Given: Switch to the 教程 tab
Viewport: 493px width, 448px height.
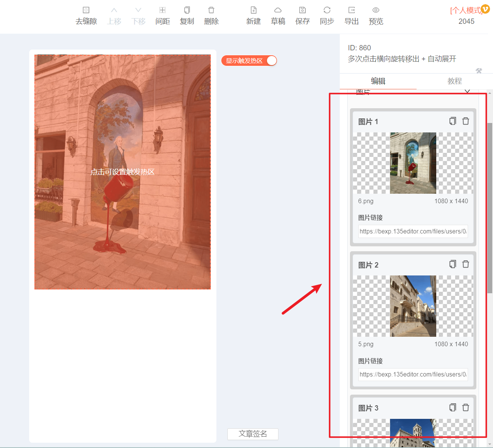Looking at the screenshot, I should click(x=454, y=81).
